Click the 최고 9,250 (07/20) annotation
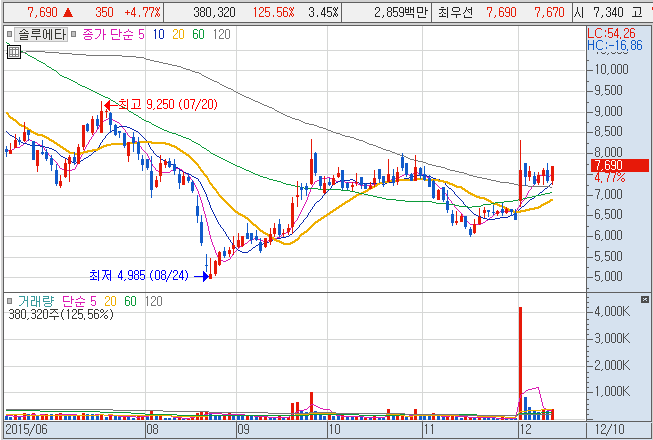The height and width of the screenshot is (440, 653). pos(168,104)
